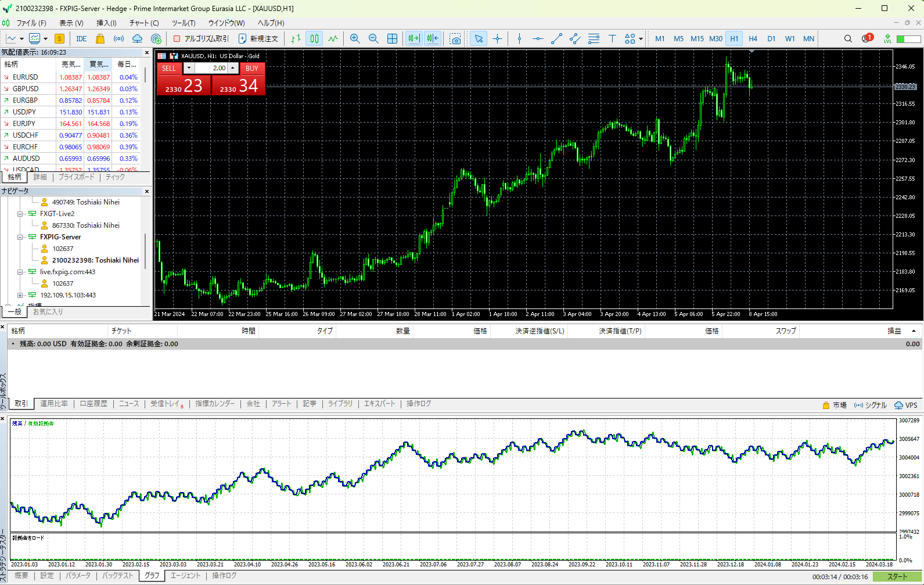Insert a text label on chart

(x=612, y=39)
